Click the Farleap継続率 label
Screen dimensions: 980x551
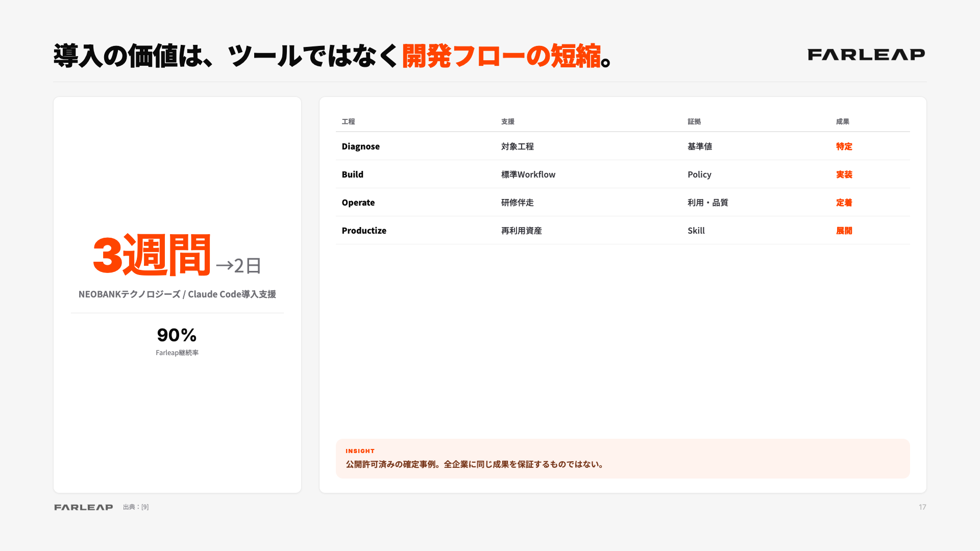click(x=177, y=353)
